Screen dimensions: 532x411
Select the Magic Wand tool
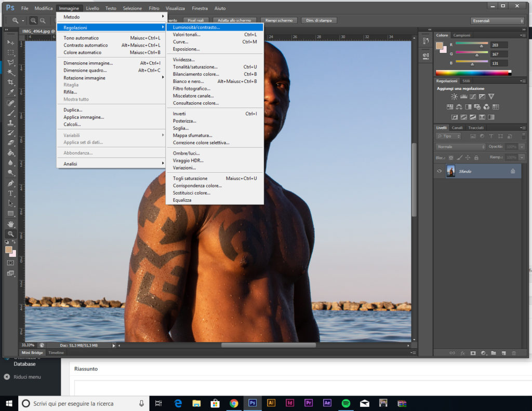pyautogui.click(x=10, y=72)
